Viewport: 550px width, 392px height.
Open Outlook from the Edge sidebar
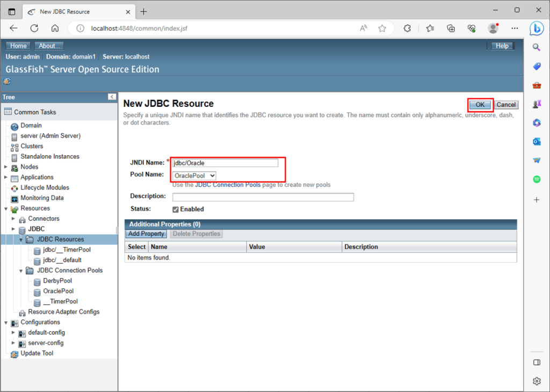tap(537, 141)
